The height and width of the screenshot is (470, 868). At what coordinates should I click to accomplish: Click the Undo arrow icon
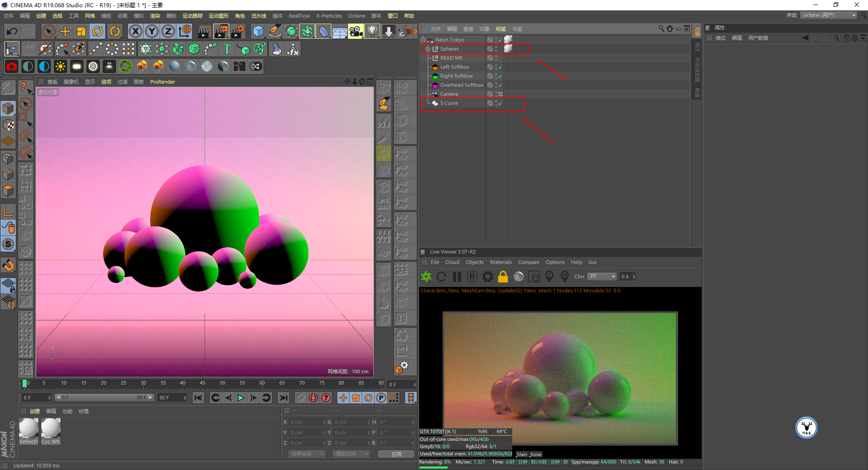(x=12, y=31)
